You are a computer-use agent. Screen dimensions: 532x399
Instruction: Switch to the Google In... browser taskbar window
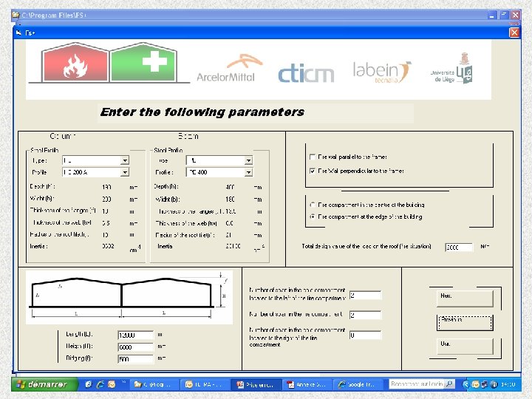pyautogui.click(x=358, y=384)
